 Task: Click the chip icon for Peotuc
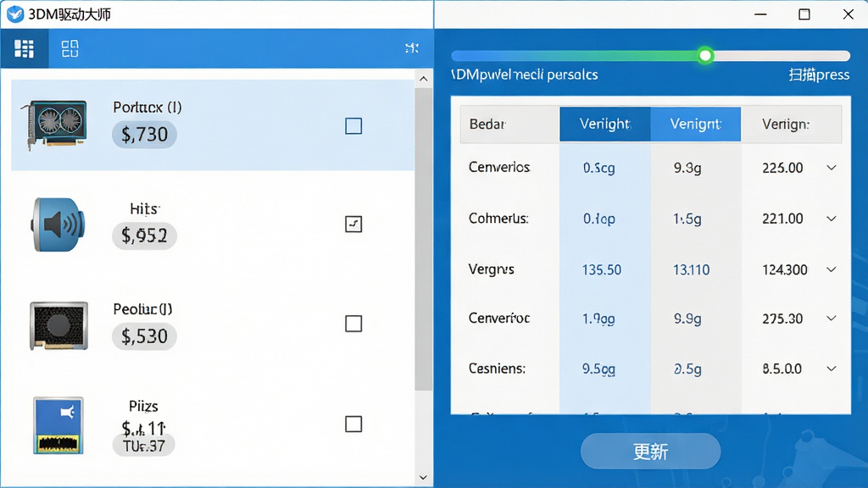coord(58,325)
